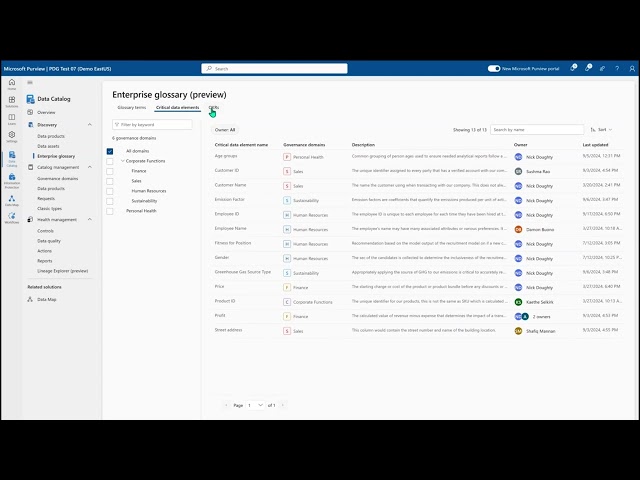Check the Sustainability domain checkbox
640x480 pixels.
click(110, 201)
